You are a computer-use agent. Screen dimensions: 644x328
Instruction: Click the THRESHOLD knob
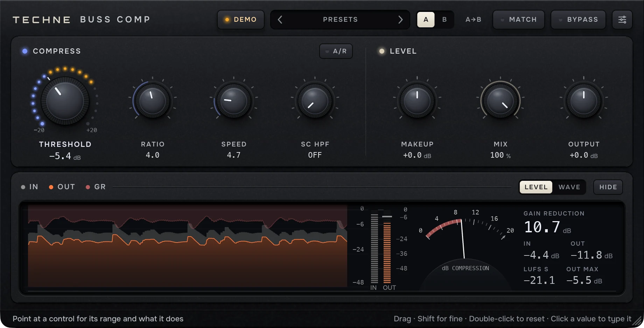click(65, 101)
